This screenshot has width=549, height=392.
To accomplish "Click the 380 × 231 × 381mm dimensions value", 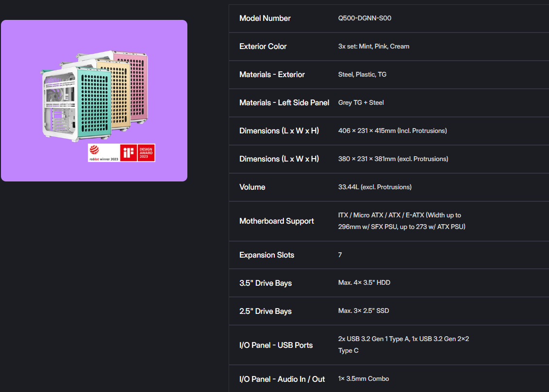I will (393, 159).
